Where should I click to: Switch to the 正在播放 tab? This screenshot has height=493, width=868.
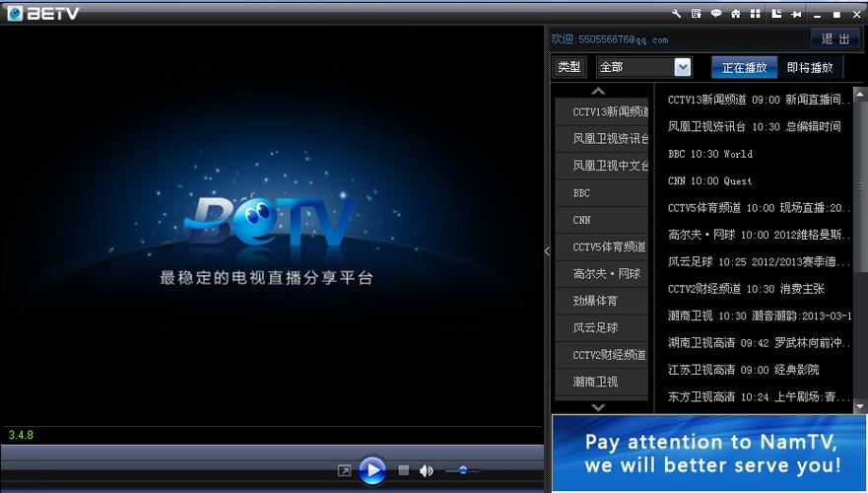coord(745,68)
